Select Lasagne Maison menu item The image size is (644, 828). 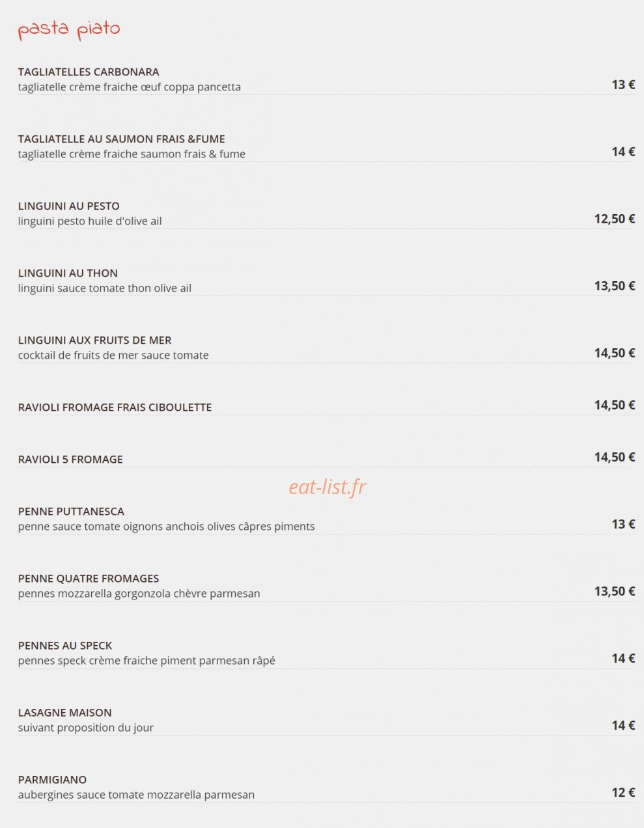[x=65, y=712]
